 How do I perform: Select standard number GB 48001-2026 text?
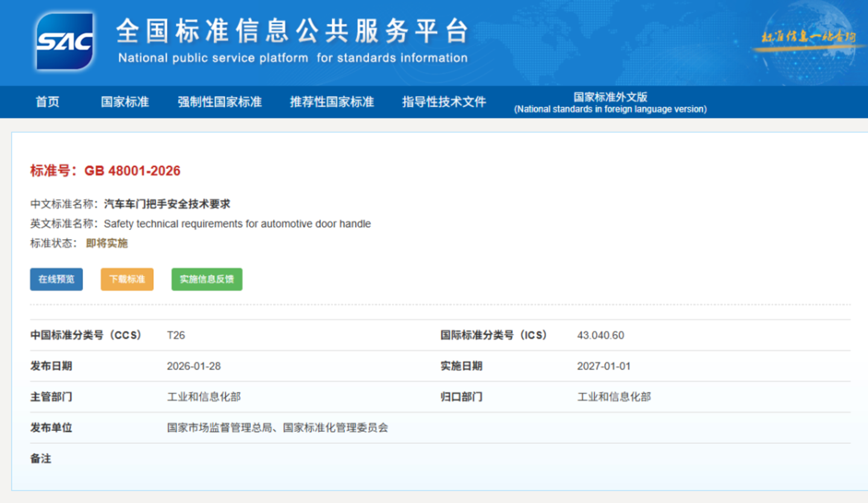[x=132, y=171]
